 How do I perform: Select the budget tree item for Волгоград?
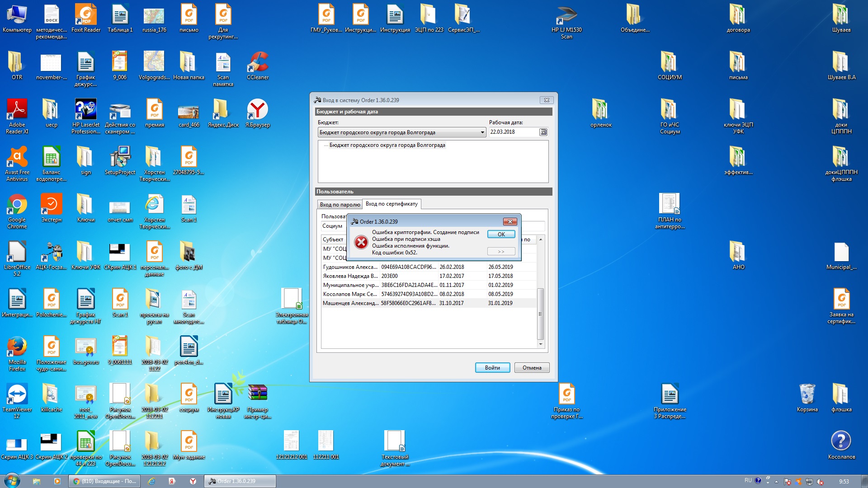coord(387,145)
